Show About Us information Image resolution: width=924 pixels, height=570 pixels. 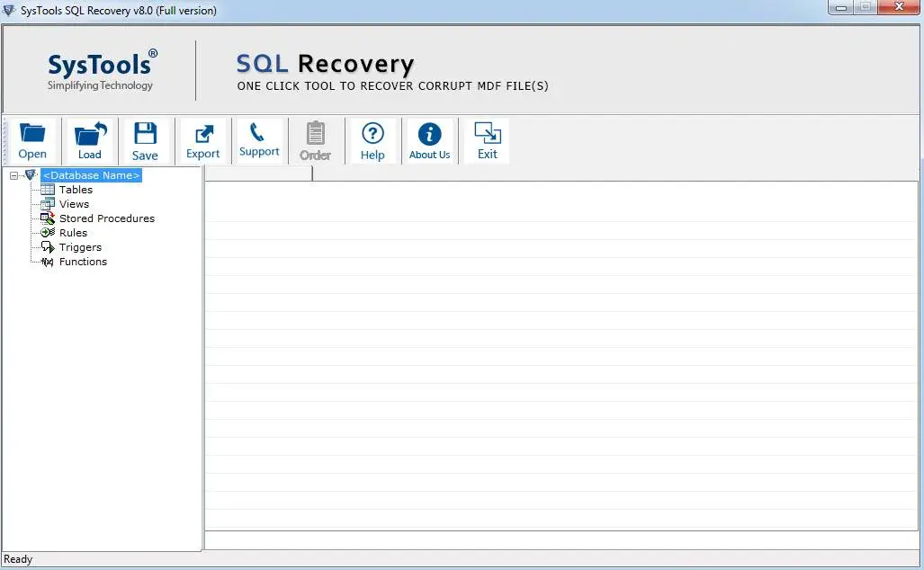pyautogui.click(x=429, y=141)
